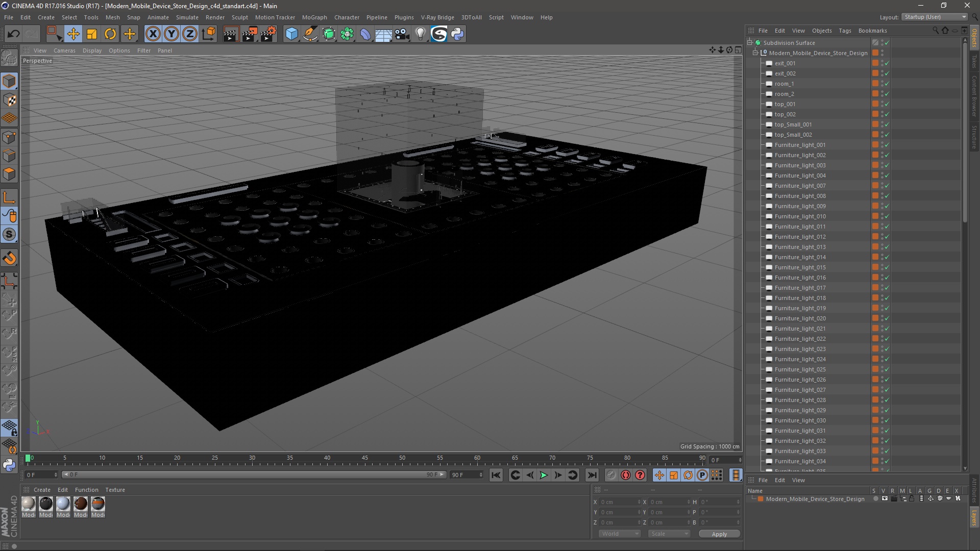Enable the Snap magnet icon
The image size is (980, 551).
pyautogui.click(x=9, y=258)
